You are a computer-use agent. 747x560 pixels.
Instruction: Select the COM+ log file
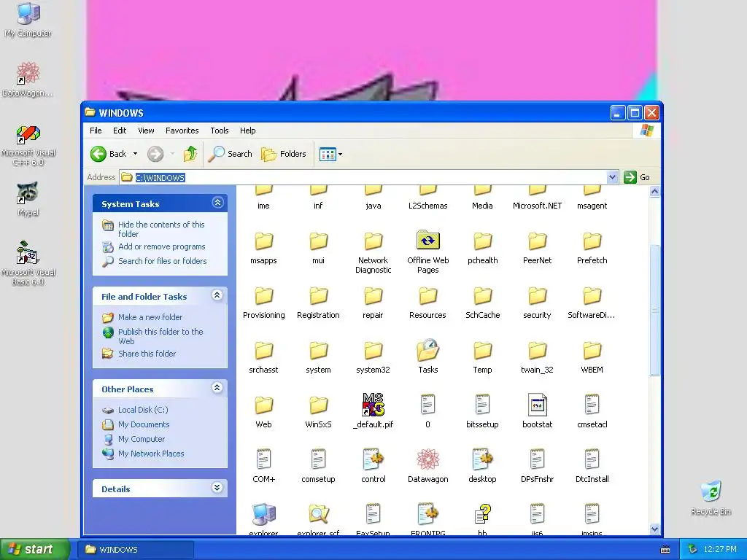[263, 467]
